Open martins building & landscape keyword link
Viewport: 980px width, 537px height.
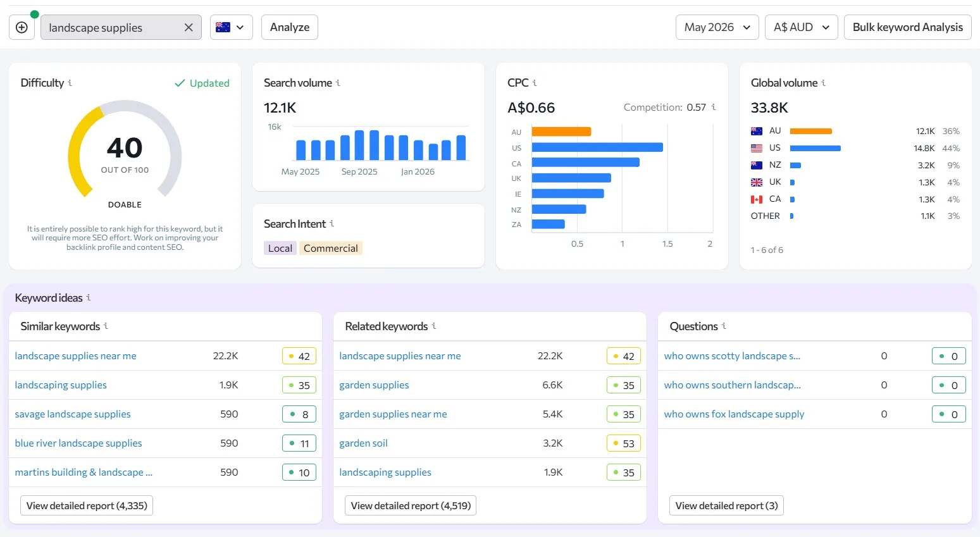tap(84, 472)
